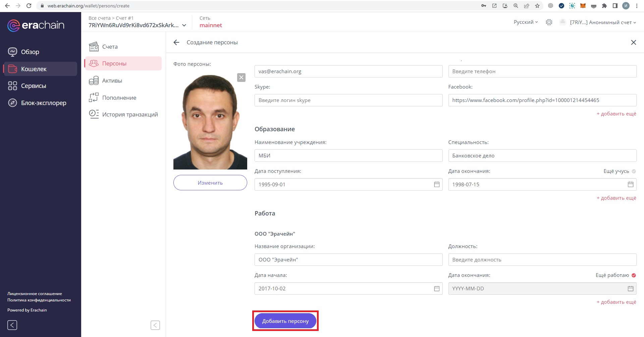
Task: Open settings via the gear icon
Action: click(x=549, y=22)
